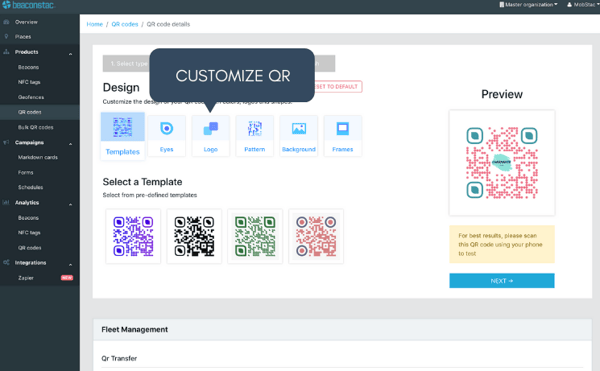Pick the purple QR code template
This screenshot has height=371, width=600.
[x=133, y=236]
